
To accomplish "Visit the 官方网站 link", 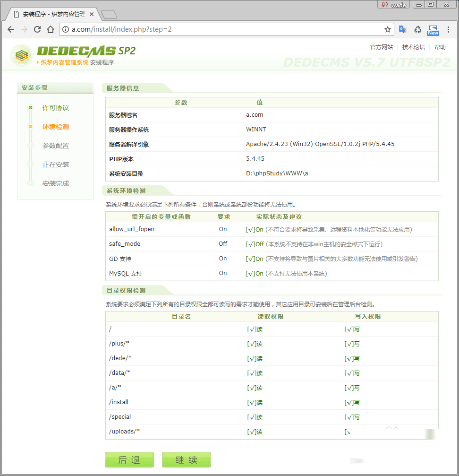I will (x=381, y=47).
